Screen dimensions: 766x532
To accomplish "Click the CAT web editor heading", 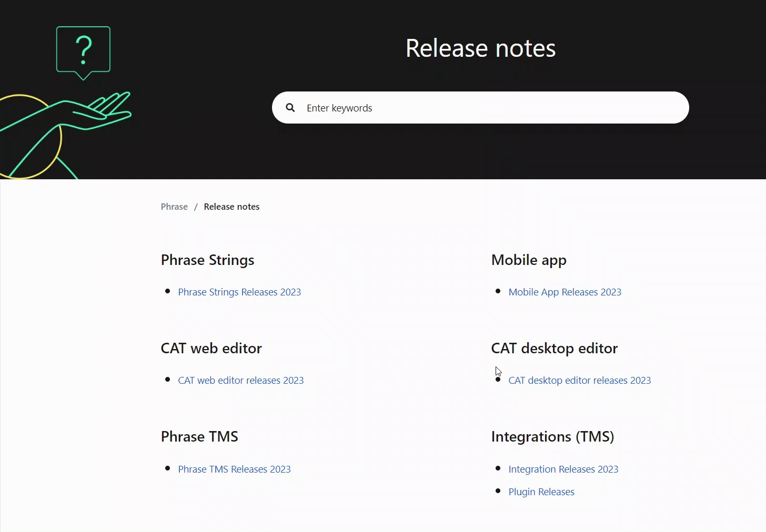I will (211, 348).
